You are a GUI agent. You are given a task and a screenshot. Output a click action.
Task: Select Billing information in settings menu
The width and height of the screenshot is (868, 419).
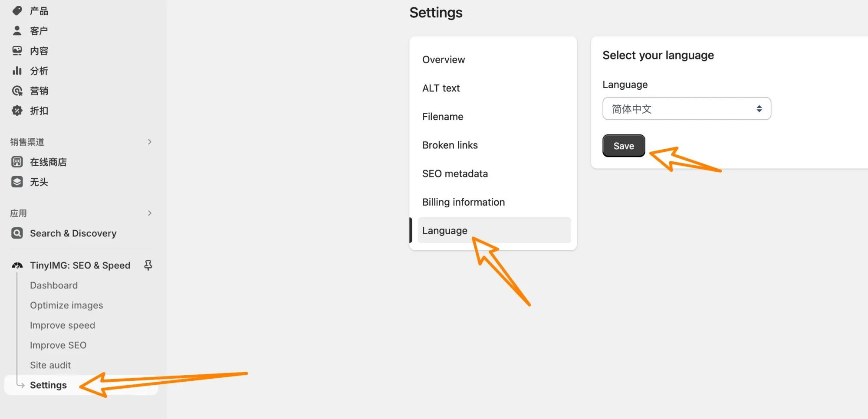click(x=464, y=202)
